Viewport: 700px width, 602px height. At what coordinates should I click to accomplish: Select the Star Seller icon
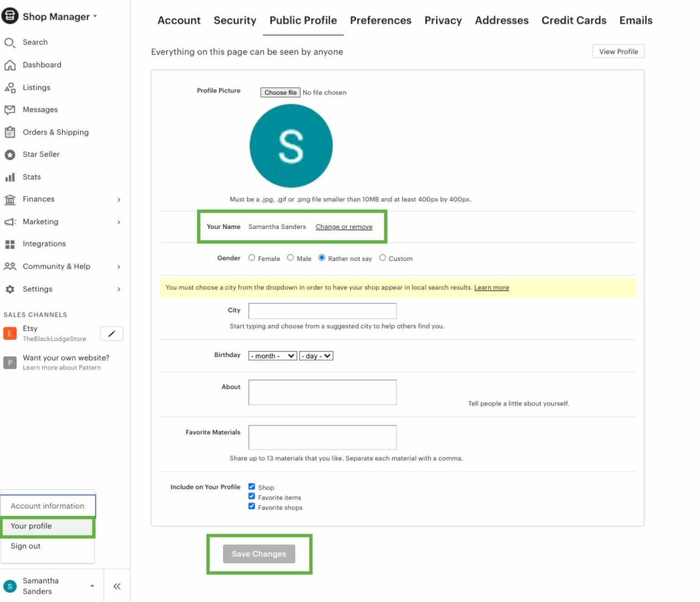click(10, 154)
